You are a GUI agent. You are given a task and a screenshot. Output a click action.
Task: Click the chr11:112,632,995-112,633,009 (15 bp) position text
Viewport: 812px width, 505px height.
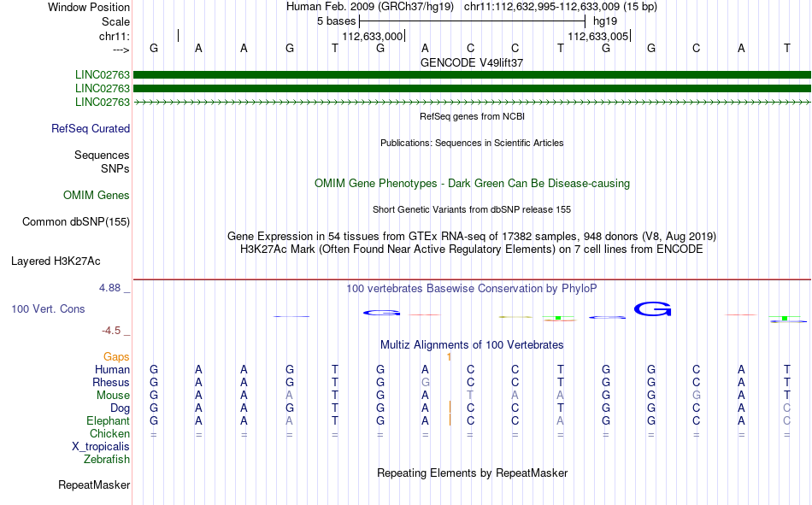point(561,7)
